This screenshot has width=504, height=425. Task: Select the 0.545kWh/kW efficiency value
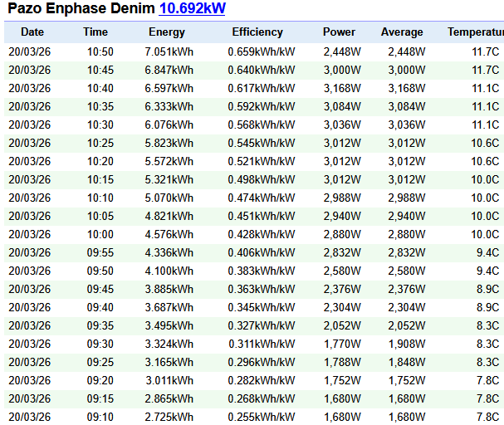262,143
